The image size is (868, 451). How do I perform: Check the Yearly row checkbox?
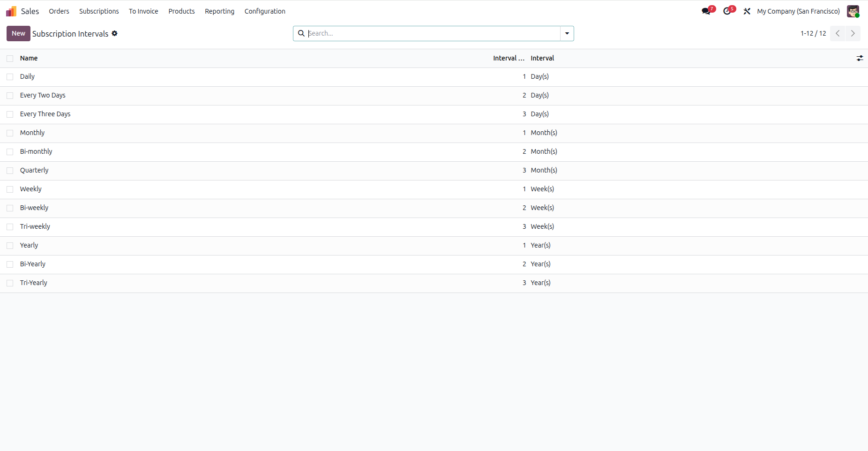pyautogui.click(x=10, y=246)
